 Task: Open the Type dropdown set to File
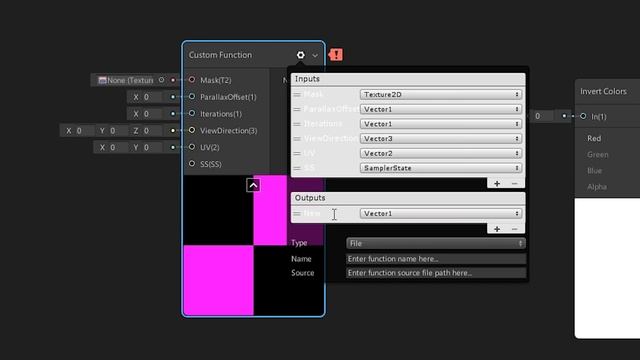436,243
